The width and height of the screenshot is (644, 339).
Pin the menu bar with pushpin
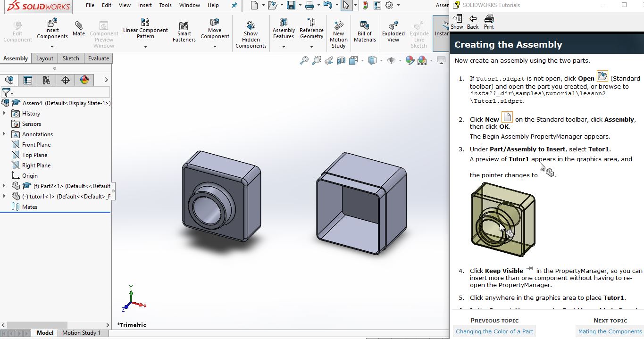(x=234, y=6)
